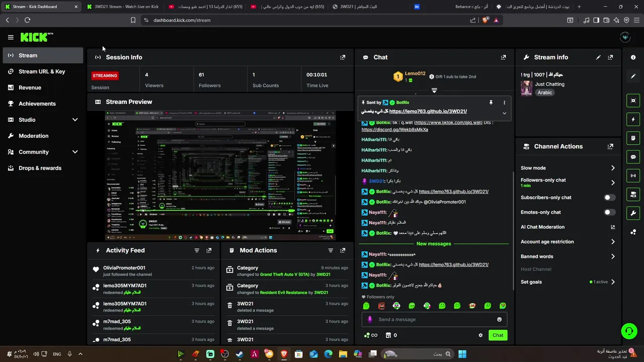Collapse the chat leaderboard arrow
The height and width of the screenshot is (362, 644).
[434, 90]
